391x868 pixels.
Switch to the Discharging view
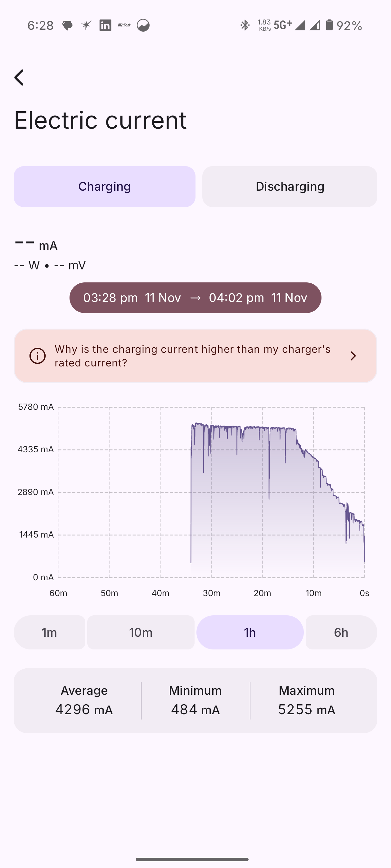(290, 186)
